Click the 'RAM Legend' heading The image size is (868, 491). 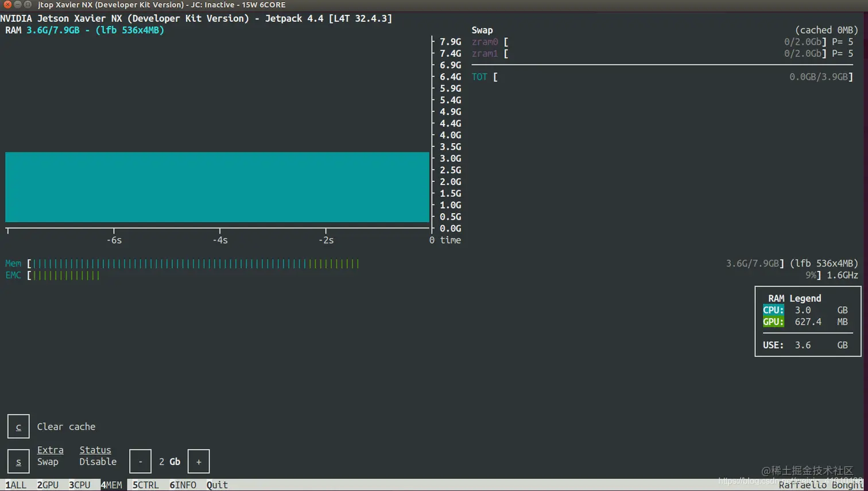coord(795,299)
